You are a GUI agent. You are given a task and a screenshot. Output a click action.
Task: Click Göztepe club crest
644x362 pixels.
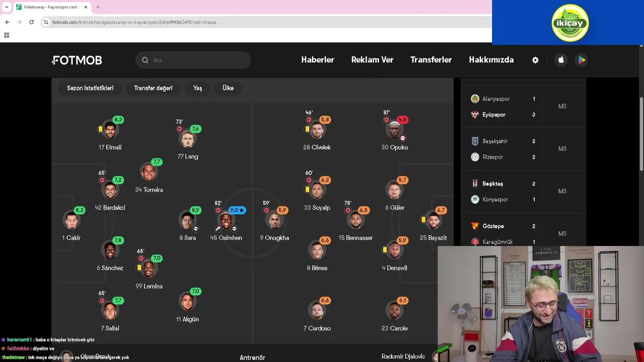tap(475, 226)
